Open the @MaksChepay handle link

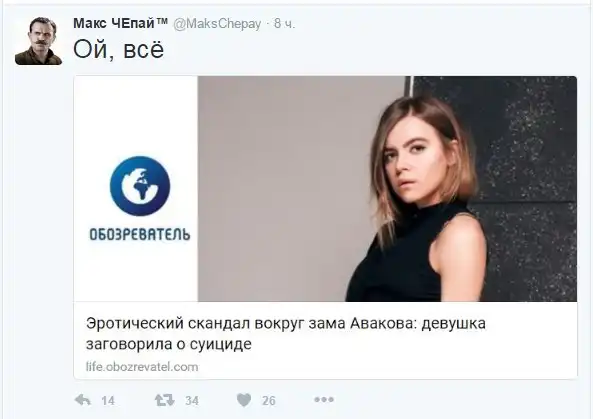pyautogui.click(x=217, y=24)
